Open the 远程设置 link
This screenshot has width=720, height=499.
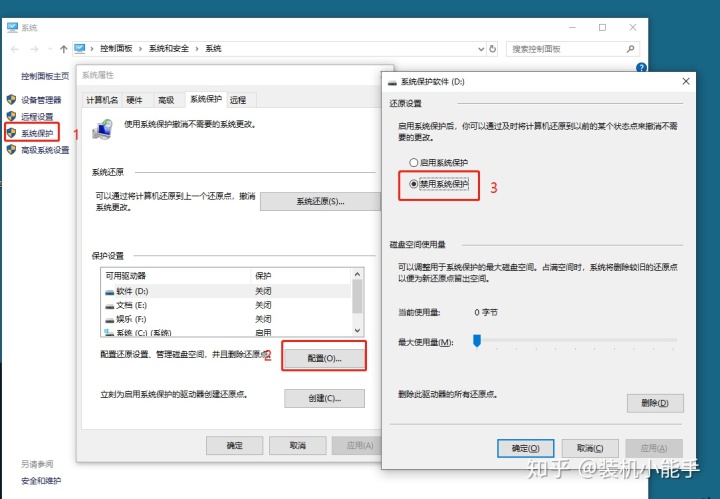37,117
